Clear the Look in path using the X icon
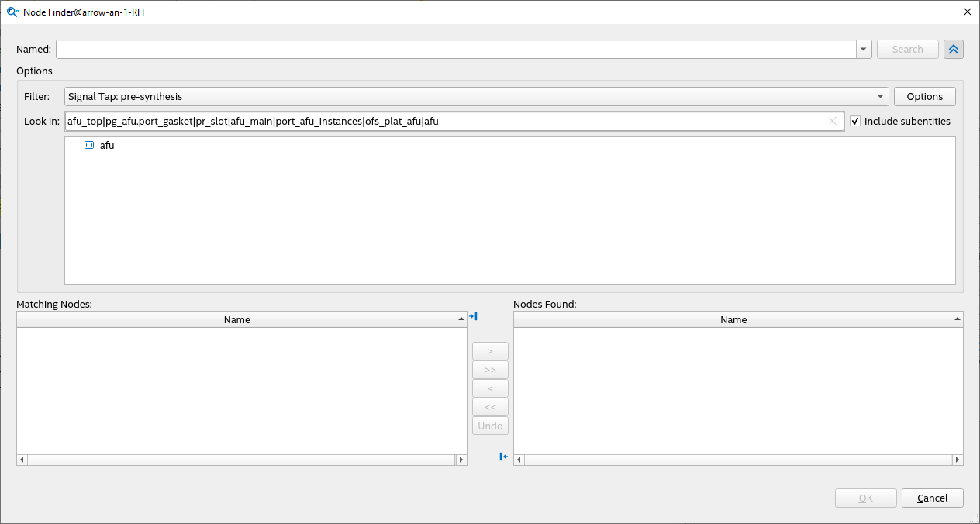The image size is (980, 524). click(x=833, y=121)
